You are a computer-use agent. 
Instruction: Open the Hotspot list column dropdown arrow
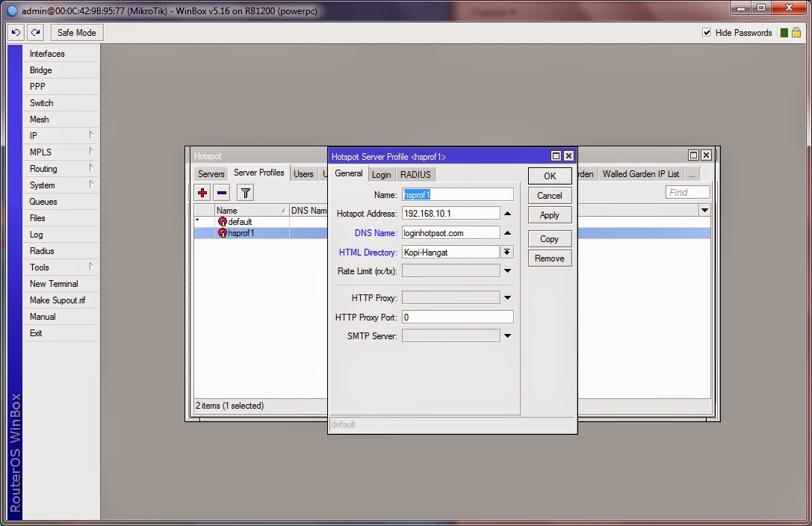[704, 210]
